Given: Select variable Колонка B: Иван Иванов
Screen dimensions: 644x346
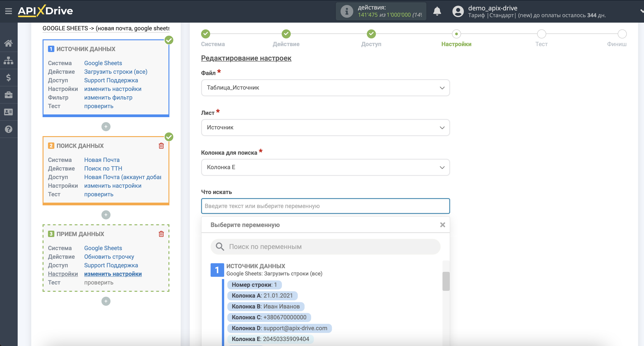Looking at the screenshot, I should click(x=266, y=307).
